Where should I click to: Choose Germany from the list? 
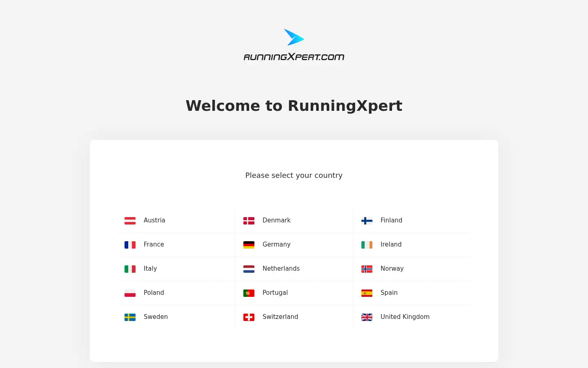pyautogui.click(x=276, y=245)
